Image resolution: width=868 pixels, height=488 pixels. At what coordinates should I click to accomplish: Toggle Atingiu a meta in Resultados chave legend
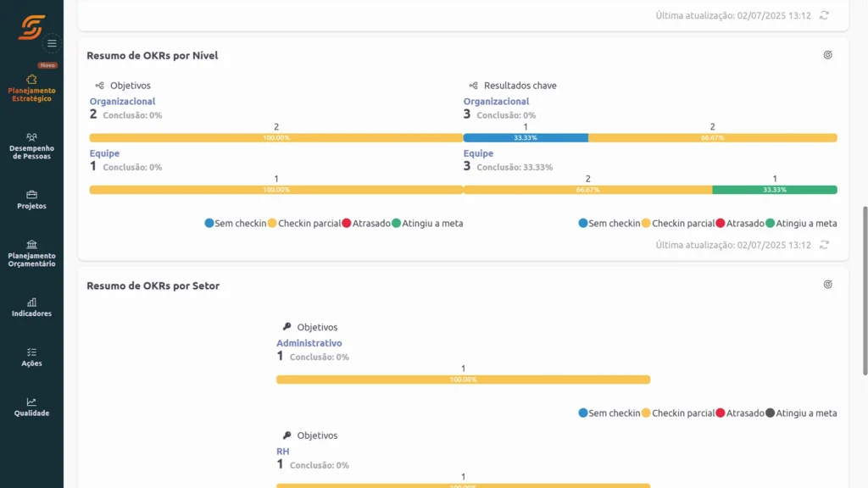[x=801, y=224]
